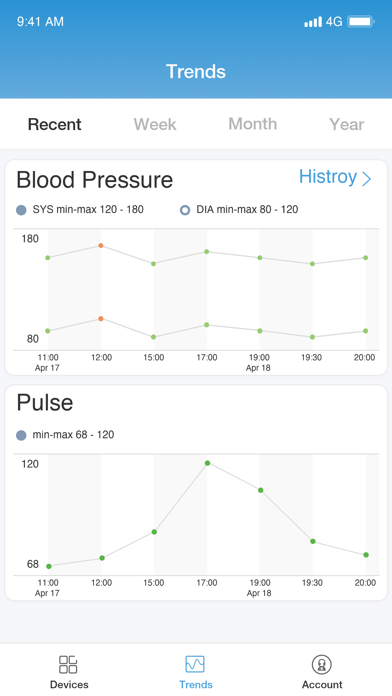Tap the Trends chart icon
Viewport: 392px width, 696px height.
coord(195,664)
